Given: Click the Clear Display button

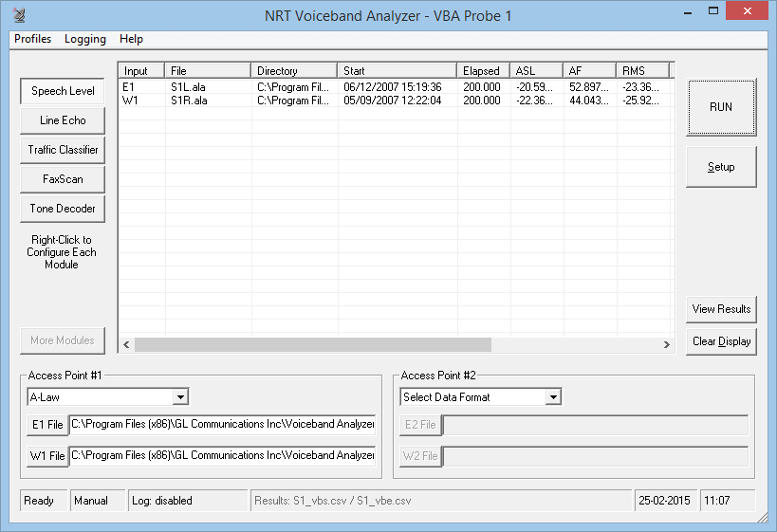Looking at the screenshot, I should [x=721, y=341].
